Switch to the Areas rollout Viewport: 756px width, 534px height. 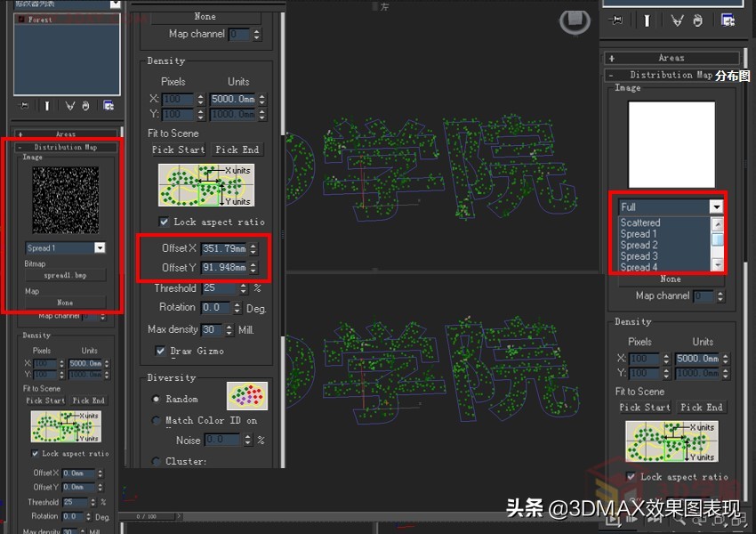[671, 57]
